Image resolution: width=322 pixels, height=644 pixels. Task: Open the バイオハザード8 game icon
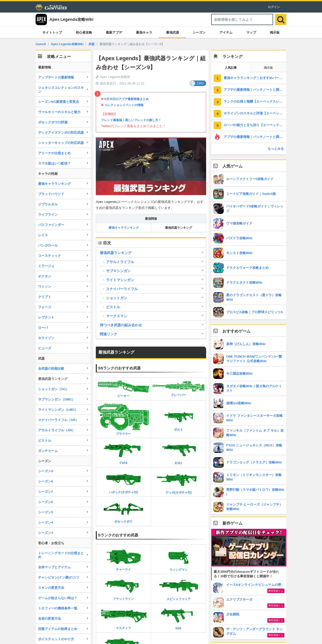(218, 209)
